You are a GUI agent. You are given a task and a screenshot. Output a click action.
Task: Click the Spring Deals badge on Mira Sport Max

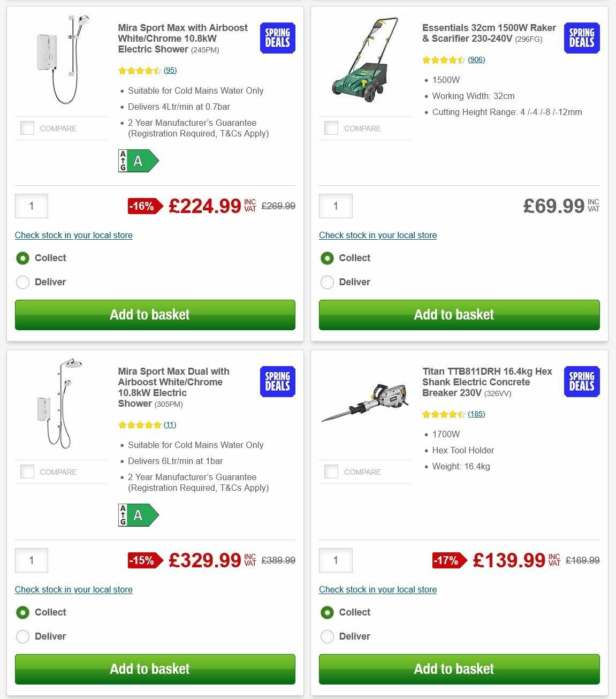[277, 38]
